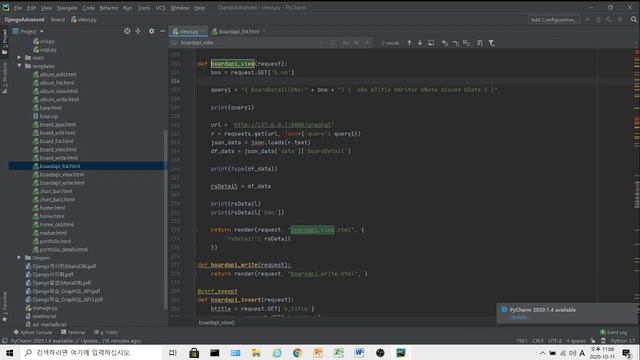
Task: Open the Windows notification center icon
Action: click(x=627, y=353)
